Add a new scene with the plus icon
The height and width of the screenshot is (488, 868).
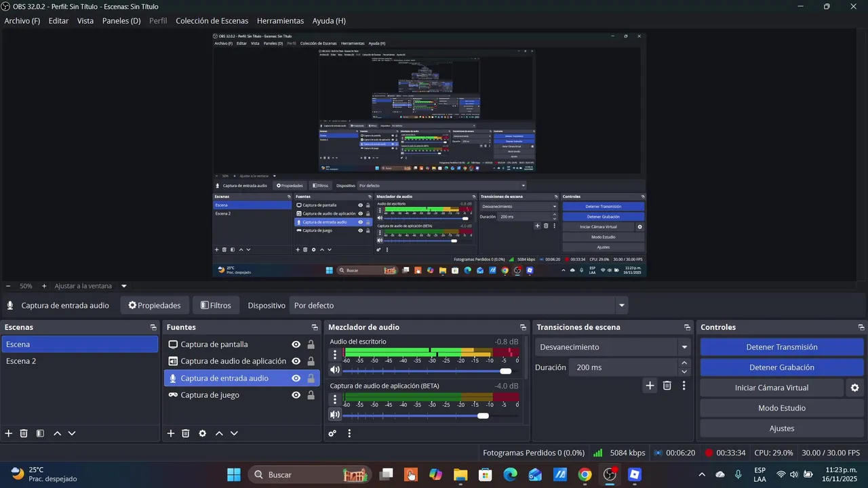[9, 434]
